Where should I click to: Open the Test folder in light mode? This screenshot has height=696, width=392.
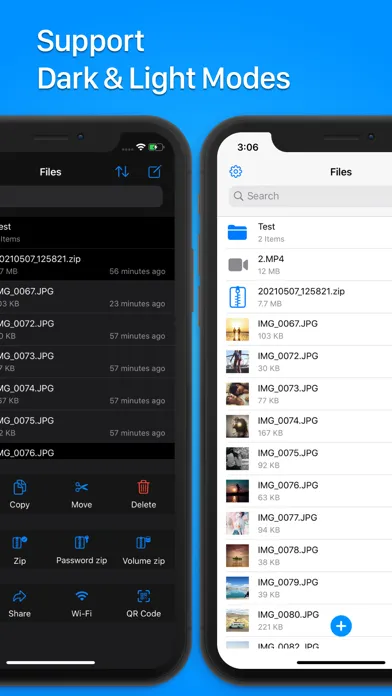click(305, 233)
